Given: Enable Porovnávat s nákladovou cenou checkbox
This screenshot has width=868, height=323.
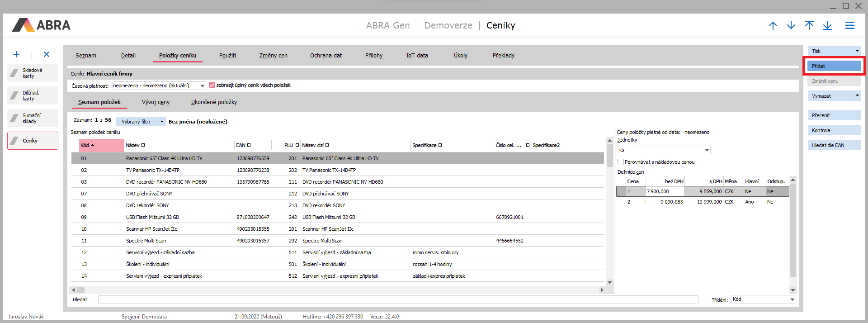Looking at the screenshot, I should (621, 162).
